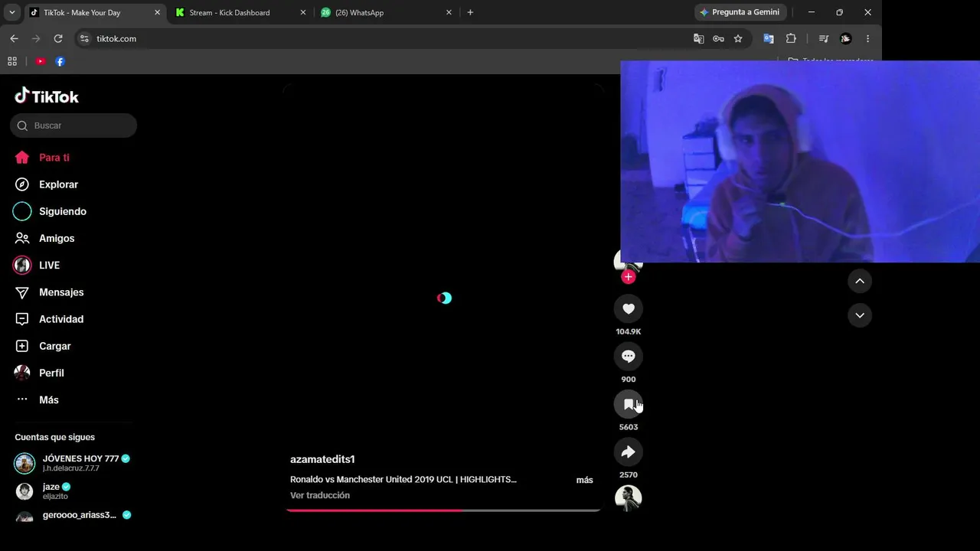The height and width of the screenshot is (551, 980).
Task: Go to Perfil in the sidebar
Action: (40, 373)
